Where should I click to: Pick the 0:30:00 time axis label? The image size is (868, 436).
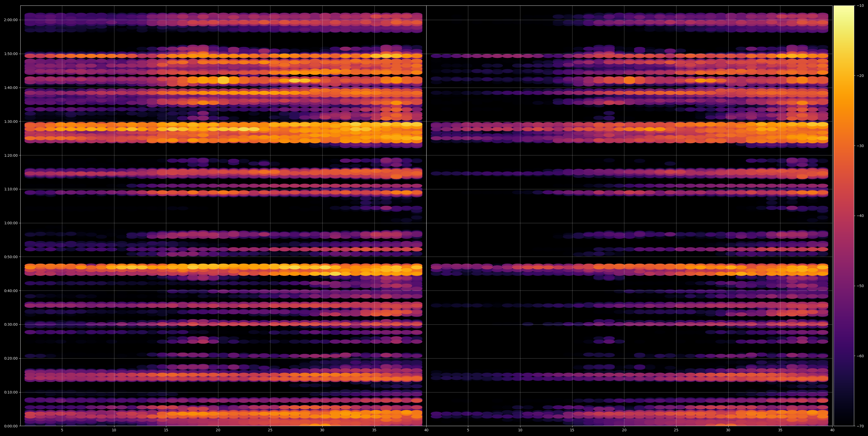click(11, 324)
